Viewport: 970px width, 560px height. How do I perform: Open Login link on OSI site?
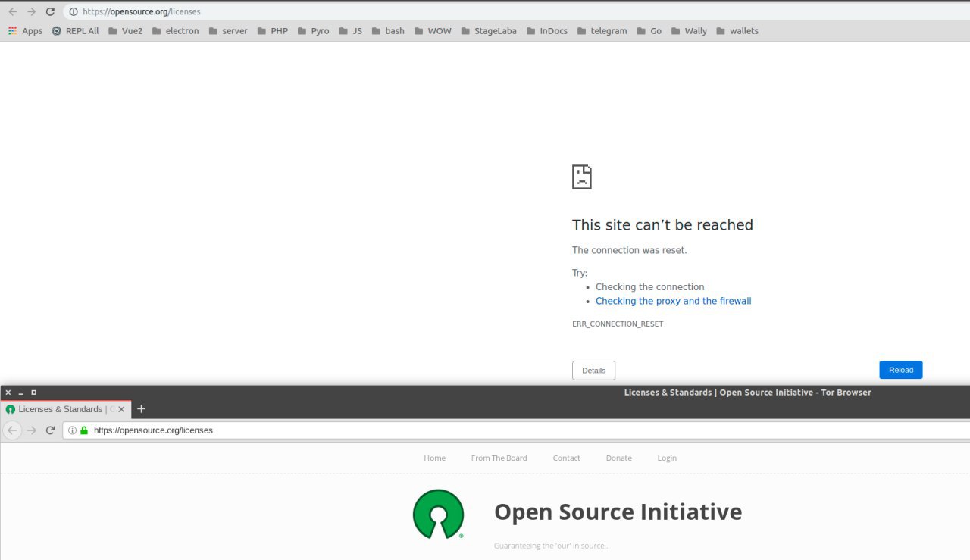pos(667,458)
